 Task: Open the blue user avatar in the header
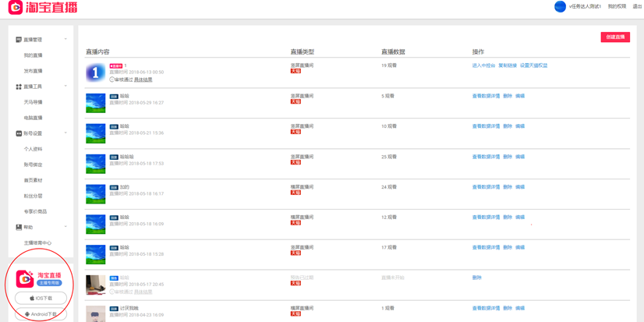pyautogui.click(x=561, y=6)
